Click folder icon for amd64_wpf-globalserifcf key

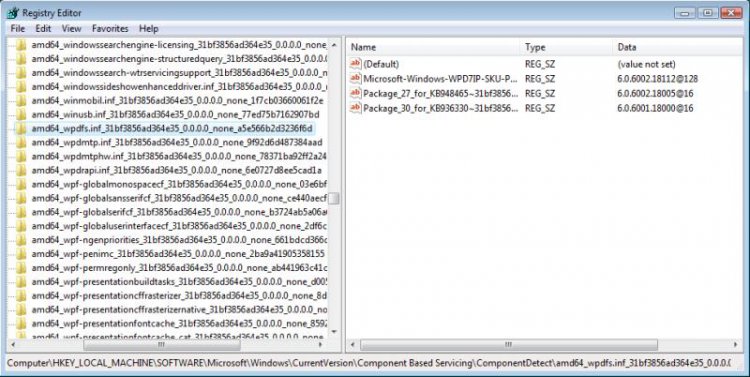pyautogui.click(x=21, y=212)
